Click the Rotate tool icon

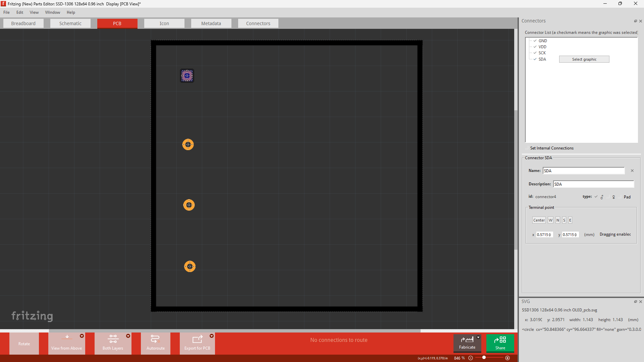click(23, 344)
